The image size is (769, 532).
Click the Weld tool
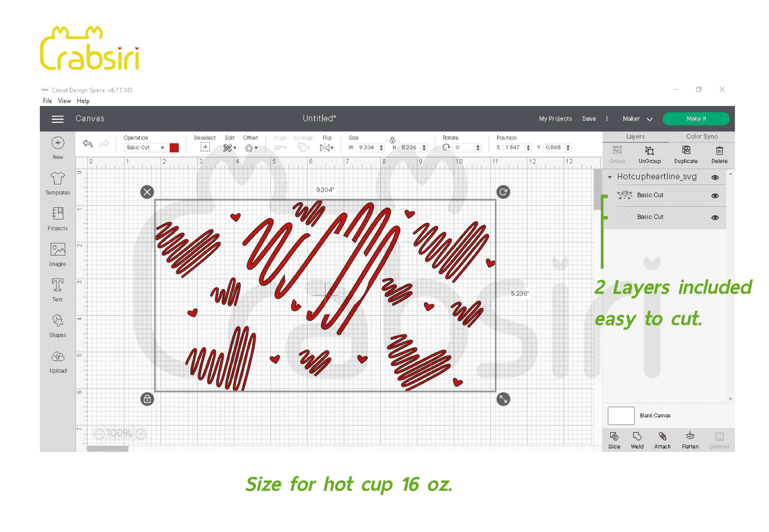coord(637,440)
